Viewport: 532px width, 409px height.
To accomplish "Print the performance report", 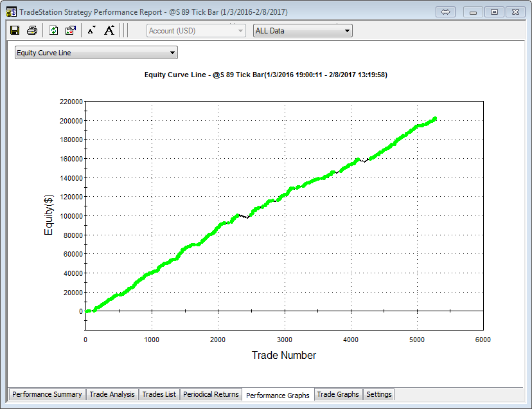I will [32, 30].
